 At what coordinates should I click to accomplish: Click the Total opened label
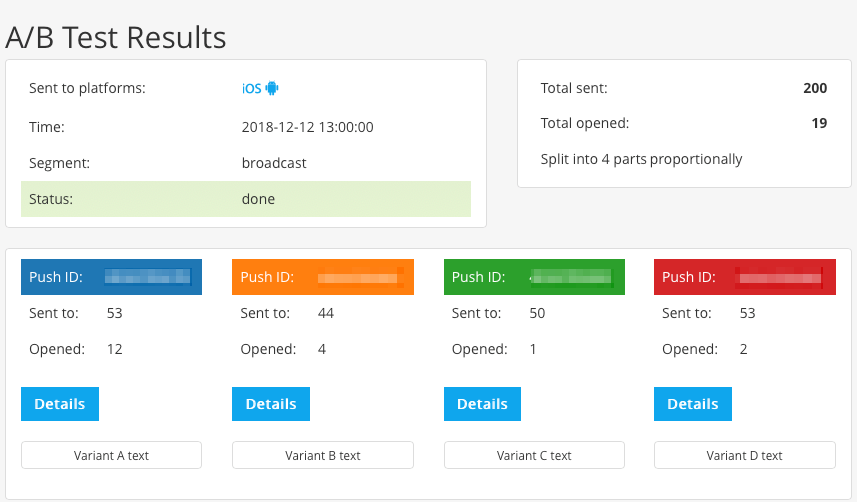(x=585, y=124)
